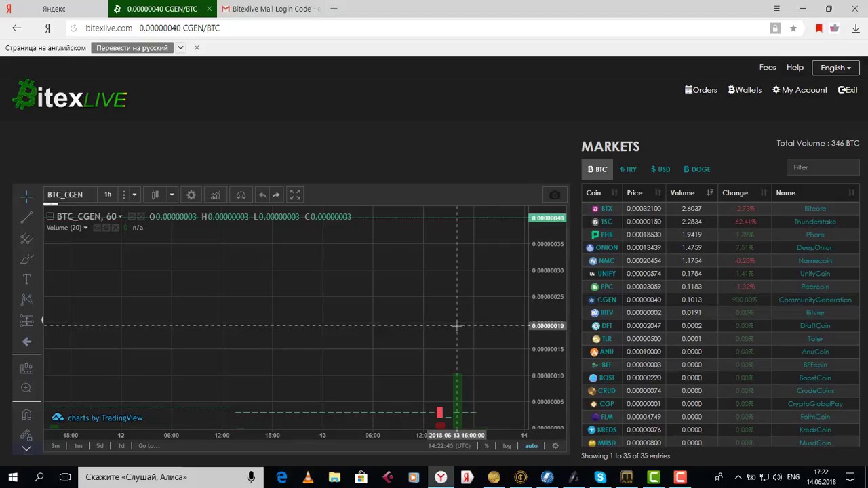Expand the Volume (20) indicator dropdown
Viewport: 868px width, 488px height.
coord(85,228)
